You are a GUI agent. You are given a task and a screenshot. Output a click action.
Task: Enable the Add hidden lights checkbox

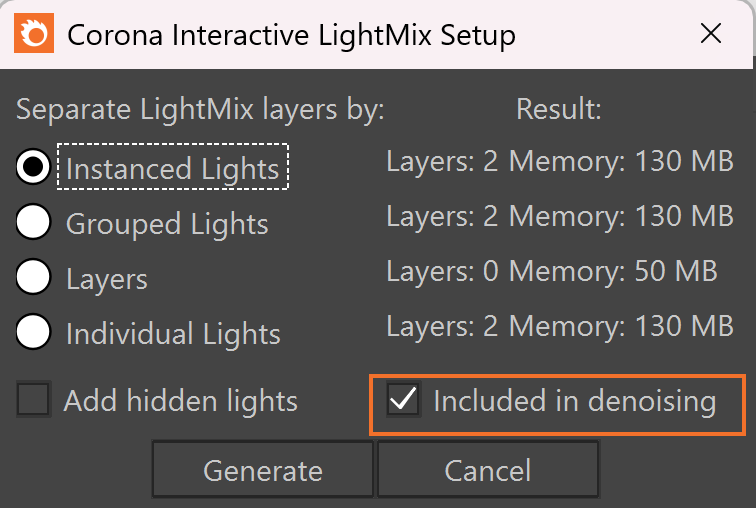click(x=33, y=400)
